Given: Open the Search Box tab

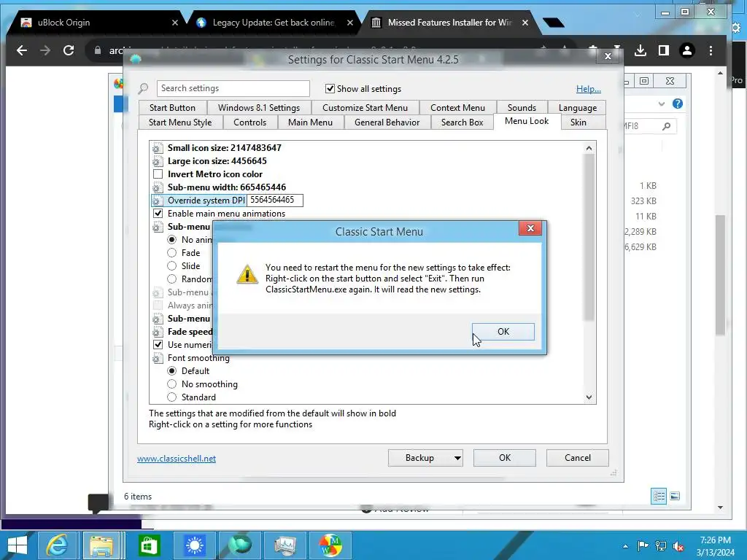Looking at the screenshot, I should 462,122.
